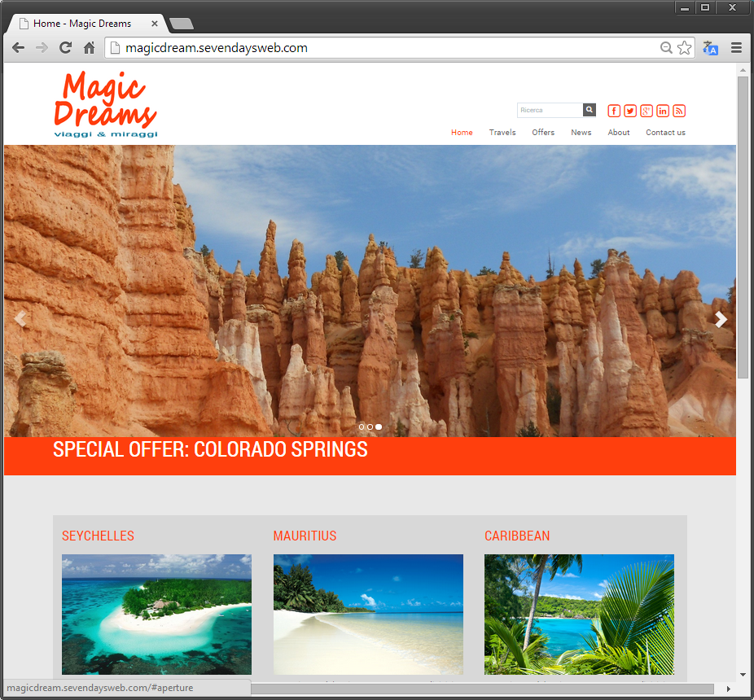Image resolution: width=754 pixels, height=700 pixels.
Task: Open the Seychelles heading link
Action: click(x=98, y=536)
